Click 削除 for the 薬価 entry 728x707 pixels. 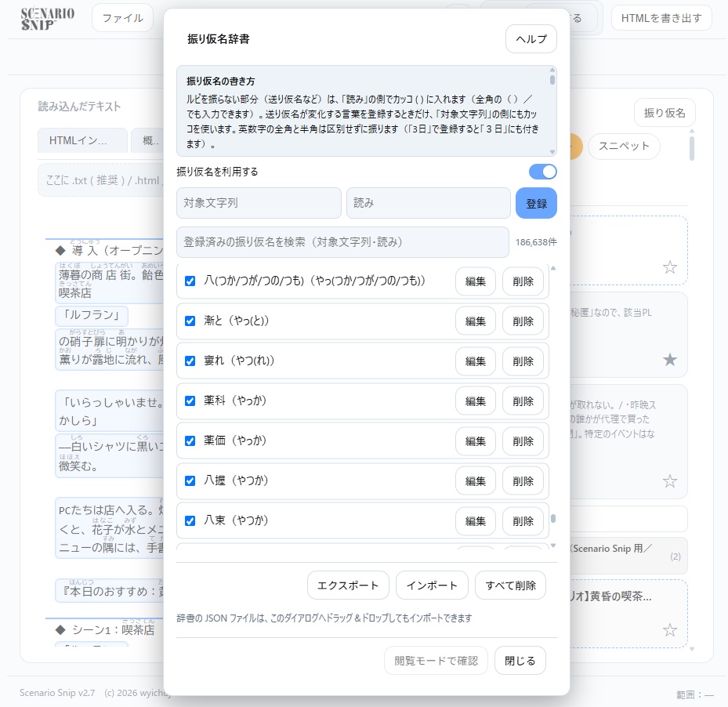point(523,441)
